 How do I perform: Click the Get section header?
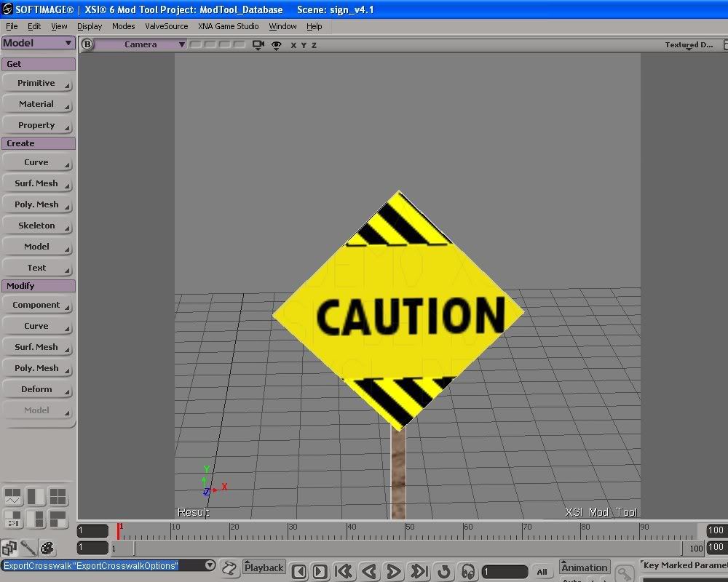(x=39, y=64)
